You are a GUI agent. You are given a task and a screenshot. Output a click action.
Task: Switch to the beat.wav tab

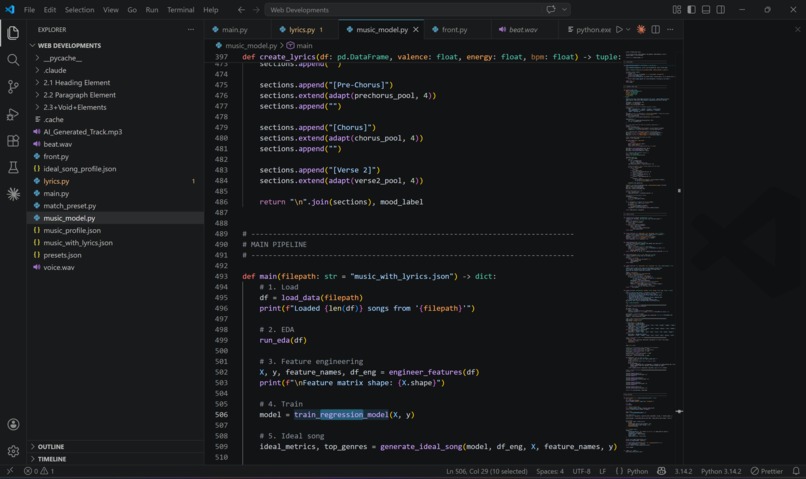point(524,30)
